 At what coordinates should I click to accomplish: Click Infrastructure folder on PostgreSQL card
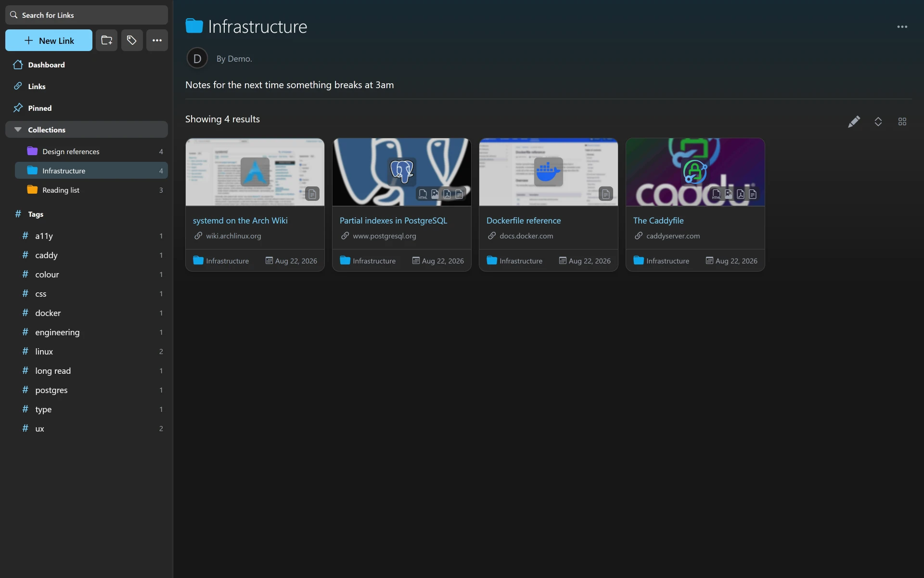click(x=368, y=261)
